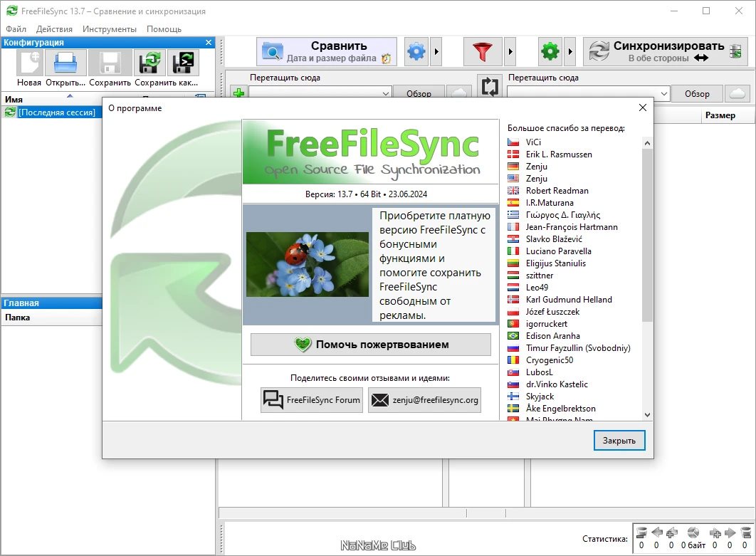Close the Конфигурация panel with X

(209, 43)
